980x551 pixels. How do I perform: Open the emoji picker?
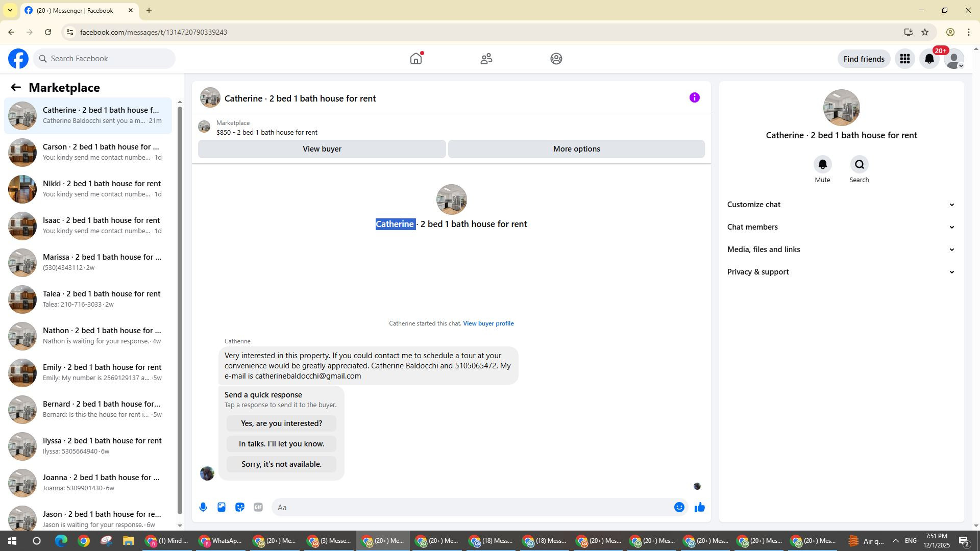point(679,507)
